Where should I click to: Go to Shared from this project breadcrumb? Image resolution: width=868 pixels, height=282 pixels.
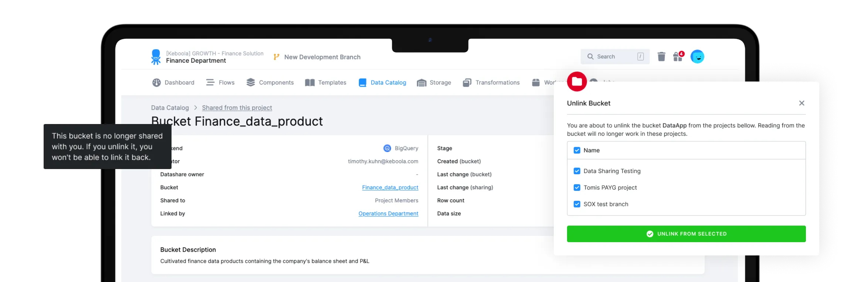pos(237,108)
